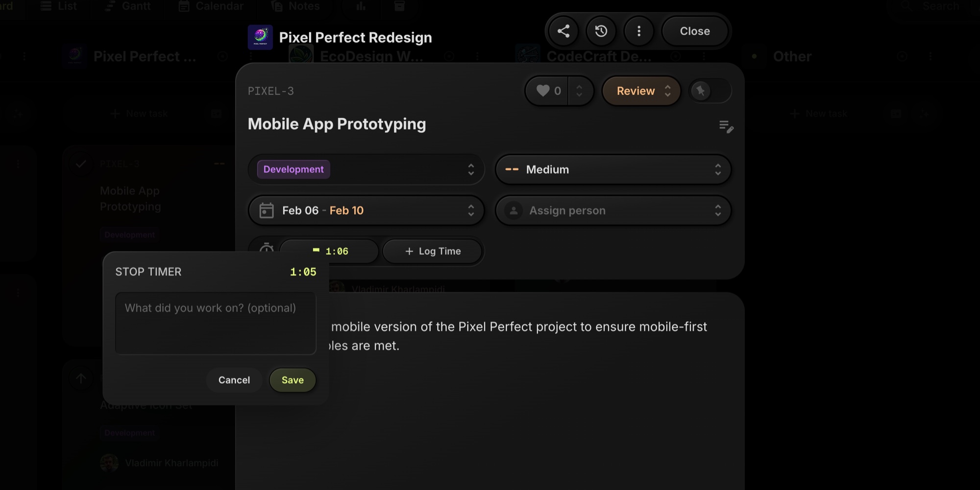This screenshot has height=490, width=980.
Task: Save the stopped timer entry
Action: click(x=293, y=380)
